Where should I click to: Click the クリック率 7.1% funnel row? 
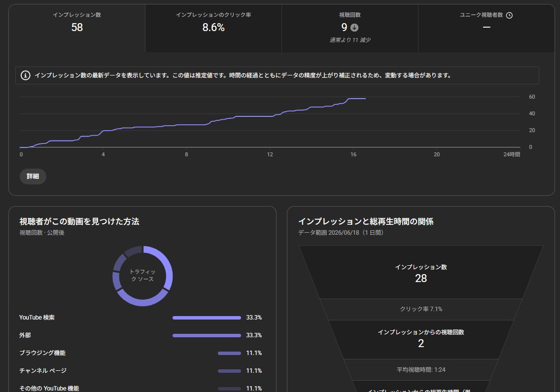[x=420, y=309]
